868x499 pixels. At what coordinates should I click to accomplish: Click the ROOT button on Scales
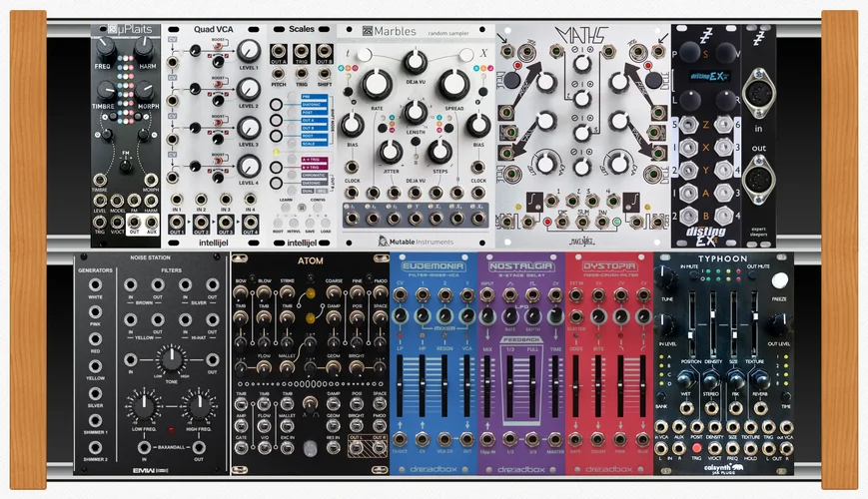(x=278, y=223)
